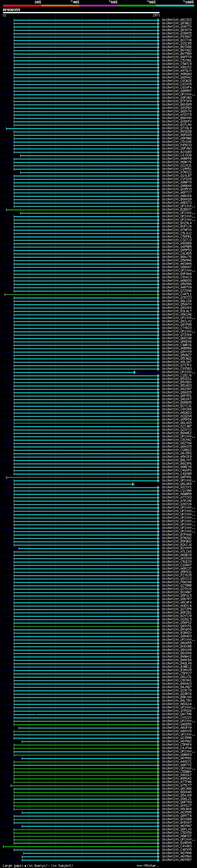The width and height of the screenshot is (197, 868).
Task: Select hit UniRef100_C1BZJ6
Action: pyautogui.click(x=177, y=375)
